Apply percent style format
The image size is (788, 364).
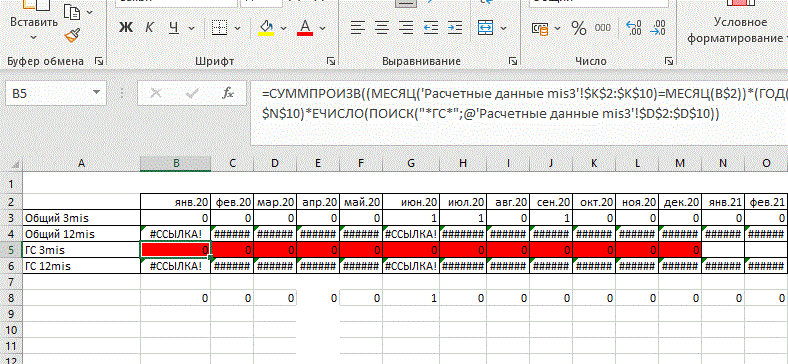pos(579,28)
